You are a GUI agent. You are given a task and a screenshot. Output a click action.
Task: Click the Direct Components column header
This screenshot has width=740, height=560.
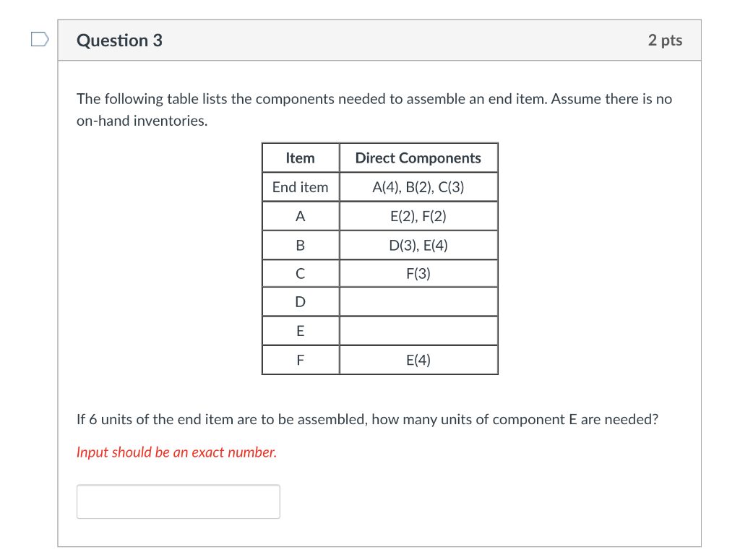(x=418, y=158)
